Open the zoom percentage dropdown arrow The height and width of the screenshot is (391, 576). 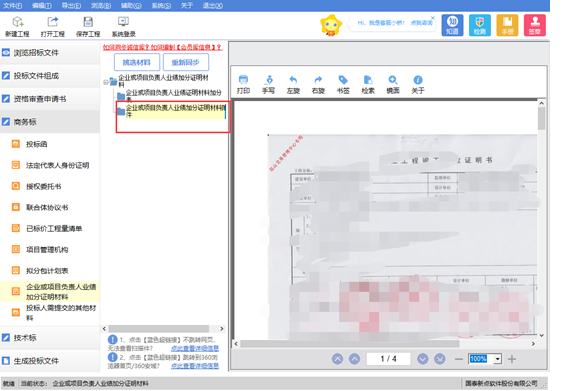497,359
